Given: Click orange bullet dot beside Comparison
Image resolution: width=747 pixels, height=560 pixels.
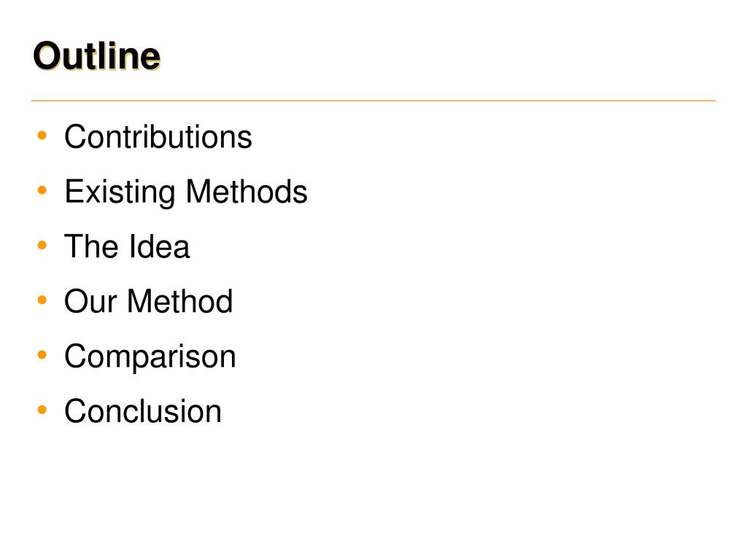Looking at the screenshot, I should point(42,355).
